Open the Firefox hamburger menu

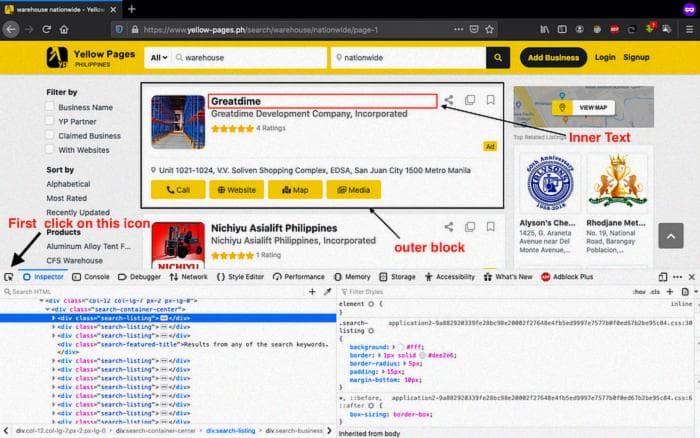click(689, 29)
